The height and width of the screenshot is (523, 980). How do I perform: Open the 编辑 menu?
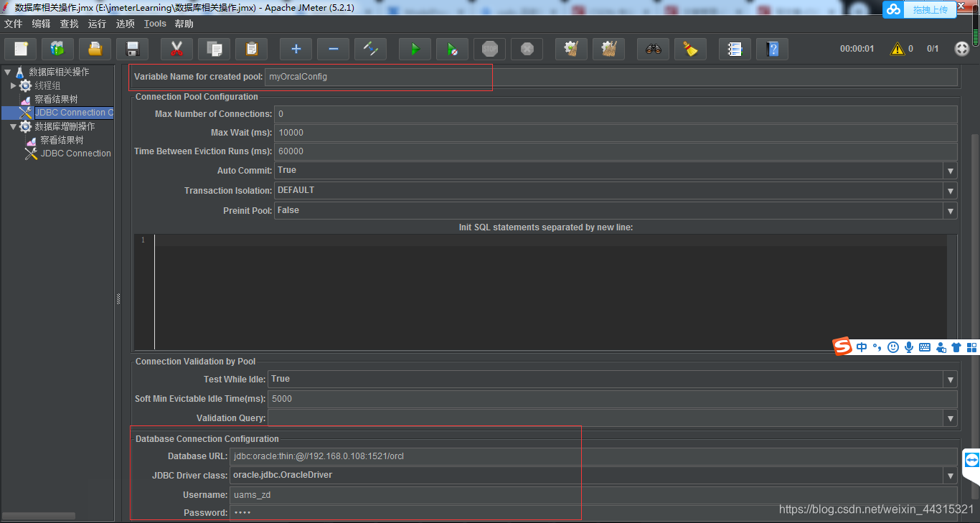pos(42,24)
